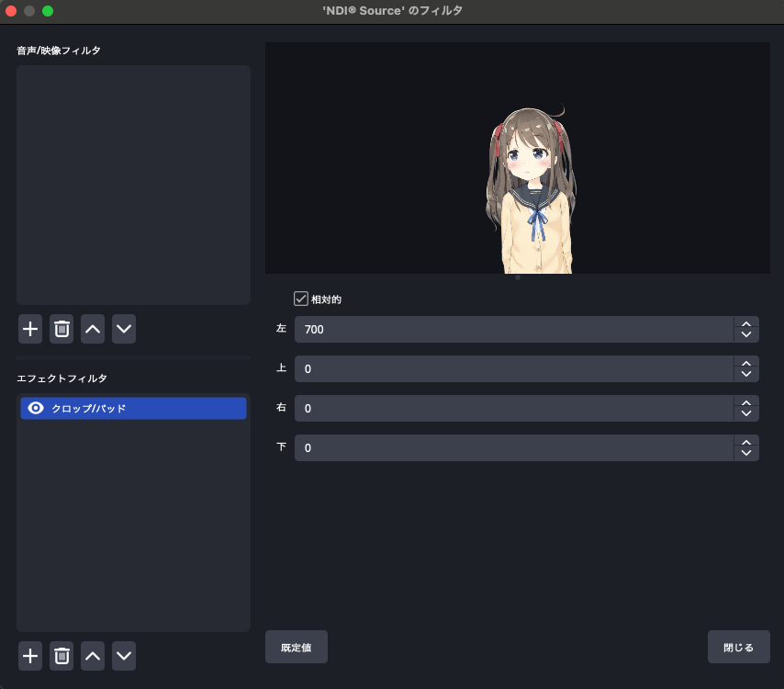
Task: Click the red window close button
Action: [x=11, y=11]
